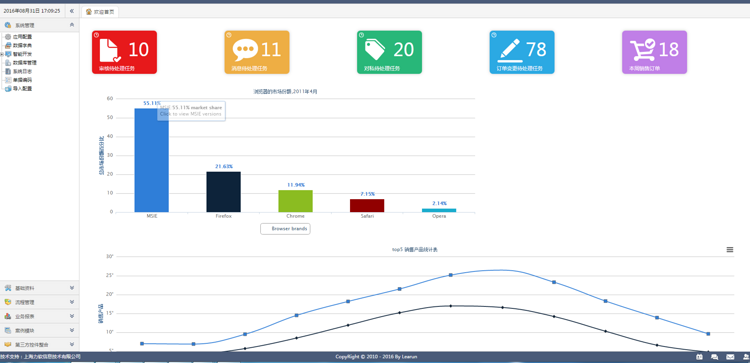
Task: Expand the 智能开发 tree node arrow
Action: click(x=2, y=54)
